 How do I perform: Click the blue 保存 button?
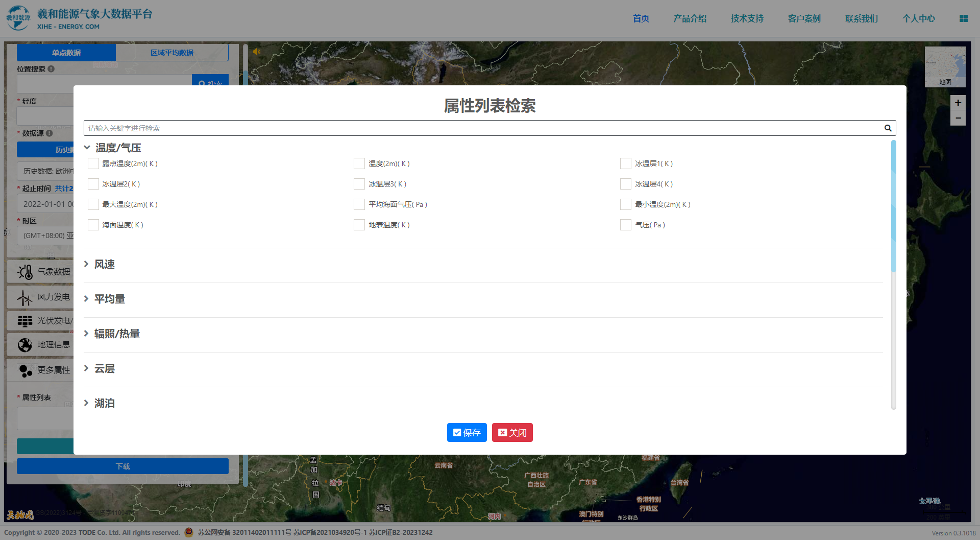point(467,433)
